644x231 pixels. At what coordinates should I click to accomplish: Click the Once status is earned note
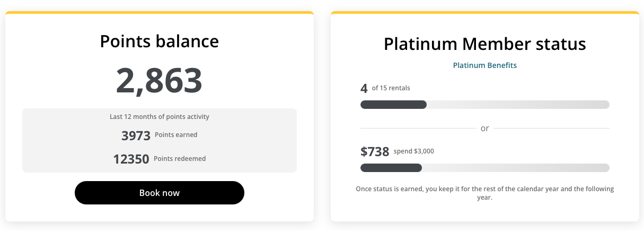485,193
